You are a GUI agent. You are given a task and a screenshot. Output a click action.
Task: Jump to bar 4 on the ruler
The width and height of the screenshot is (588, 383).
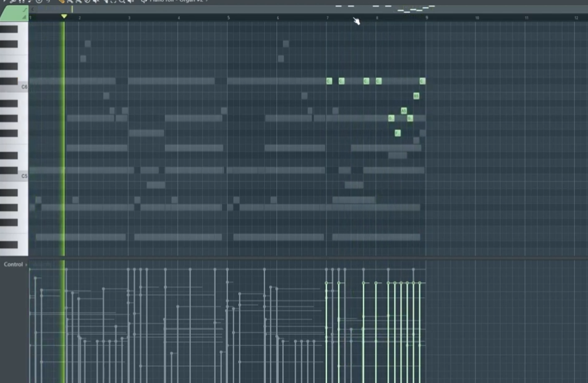pos(179,17)
